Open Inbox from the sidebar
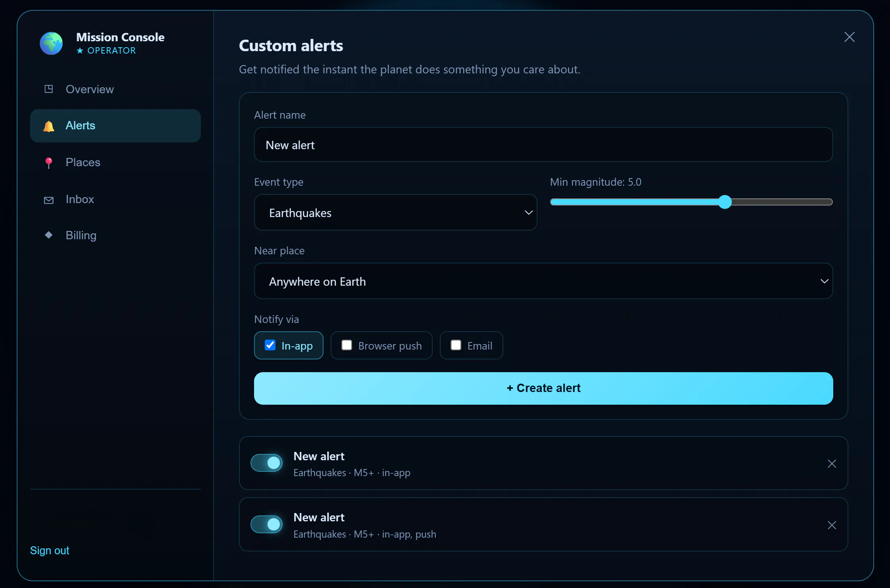The width and height of the screenshot is (890, 588). click(x=116, y=199)
